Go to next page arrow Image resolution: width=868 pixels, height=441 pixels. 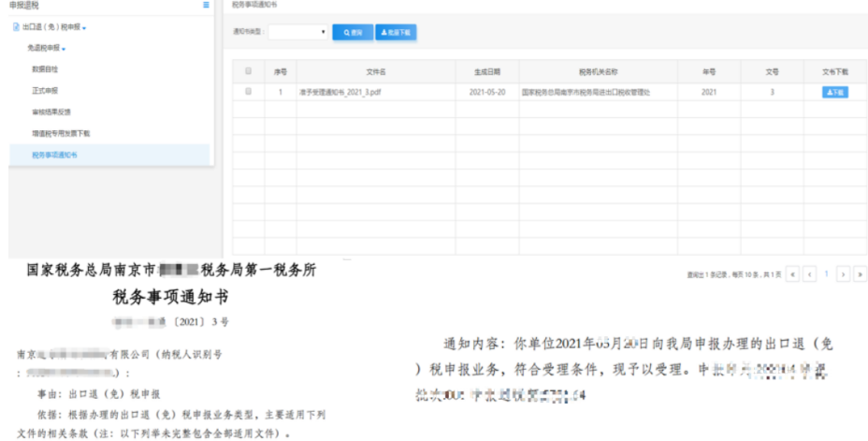point(843,273)
